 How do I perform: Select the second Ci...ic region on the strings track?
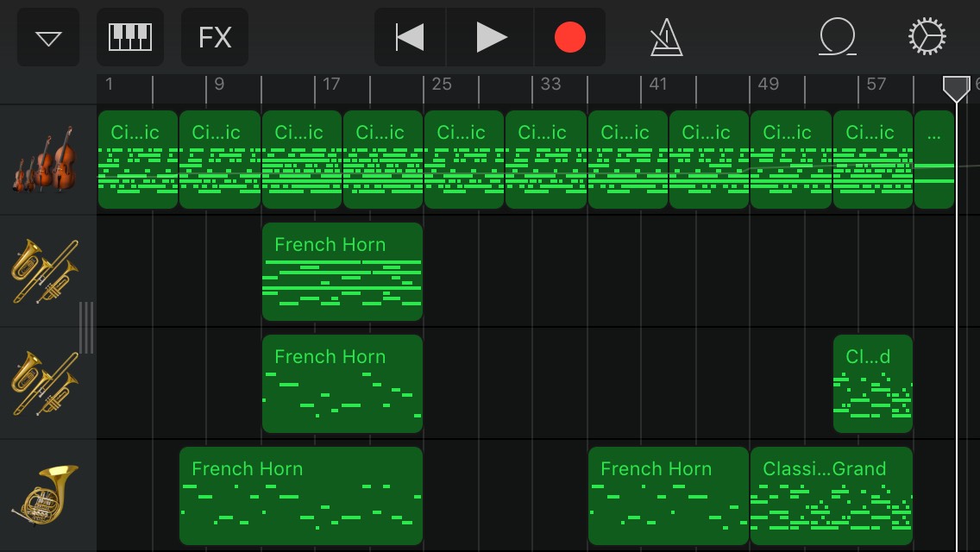coord(220,160)
